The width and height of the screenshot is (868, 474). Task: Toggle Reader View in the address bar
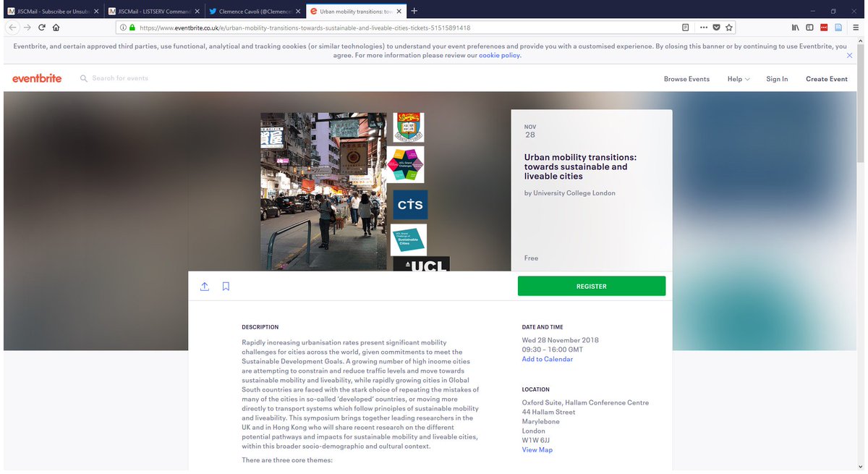pyautogui.click(x=685, y=27)
